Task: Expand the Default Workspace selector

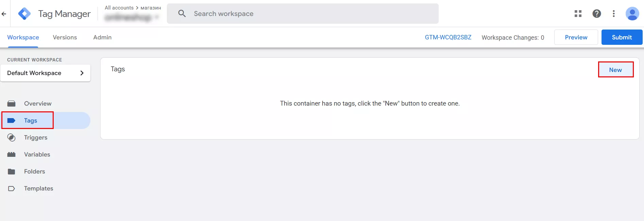Action: 46,73
